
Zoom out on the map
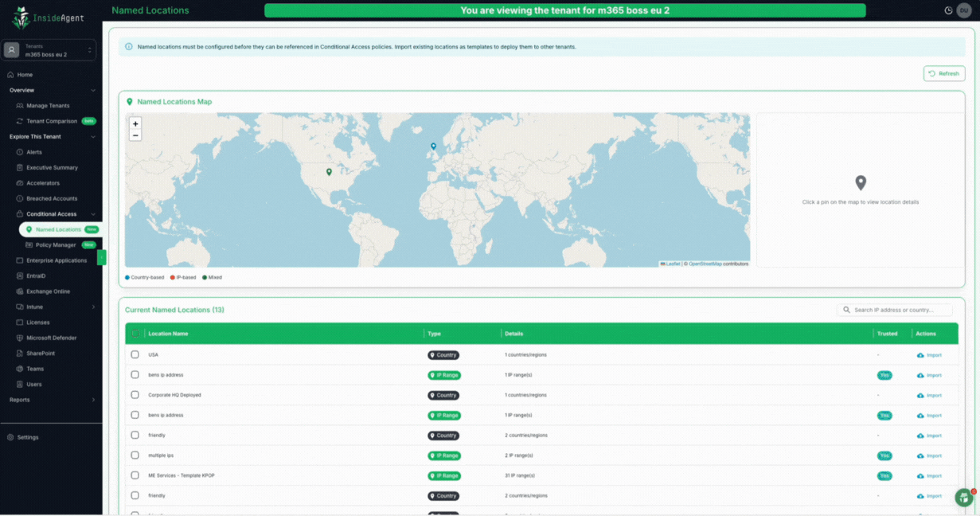click(x=135, y=135)
